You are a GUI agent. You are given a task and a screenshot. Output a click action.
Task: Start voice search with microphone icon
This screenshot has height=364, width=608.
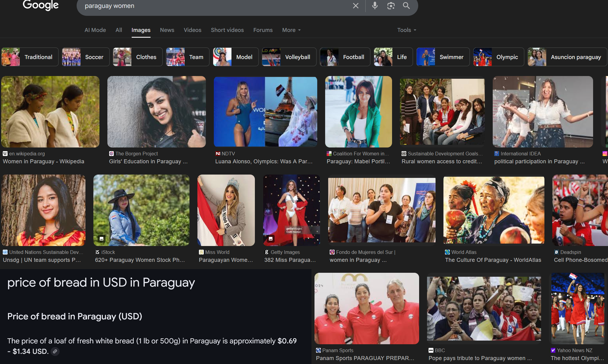click(x=375, y=6)
